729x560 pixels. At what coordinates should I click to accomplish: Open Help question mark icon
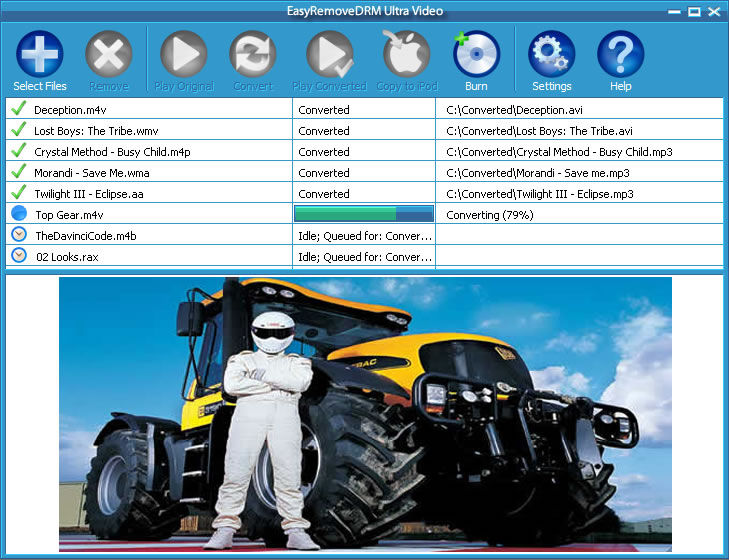click(x=620, y=54)
